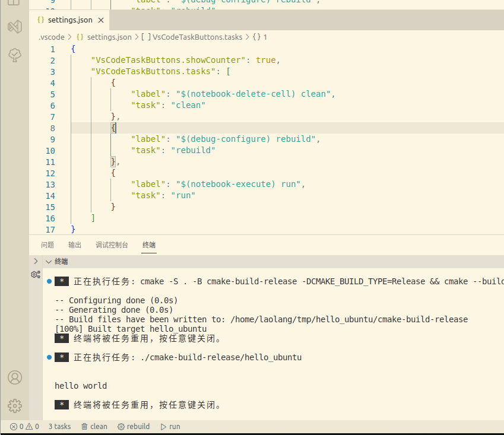This screenshot has height=435, width=504.
Task: Run the clean task from status bar
Action: (x=94, y=426)
